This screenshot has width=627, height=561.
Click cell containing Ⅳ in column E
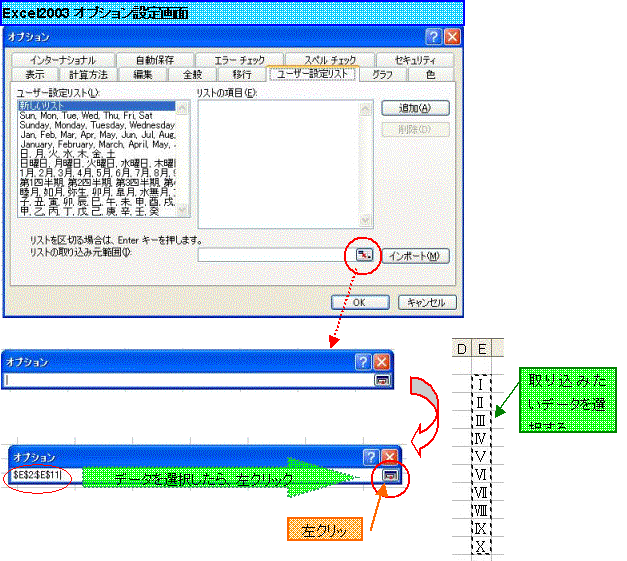click(x=481, y=438)
